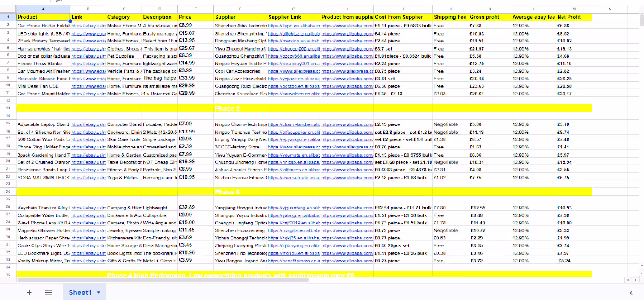Image resolution: width=644 pixels, height=300 pixels.
Task: Select the Cost From Supplier header cell
Action: (x=403, y=17)
